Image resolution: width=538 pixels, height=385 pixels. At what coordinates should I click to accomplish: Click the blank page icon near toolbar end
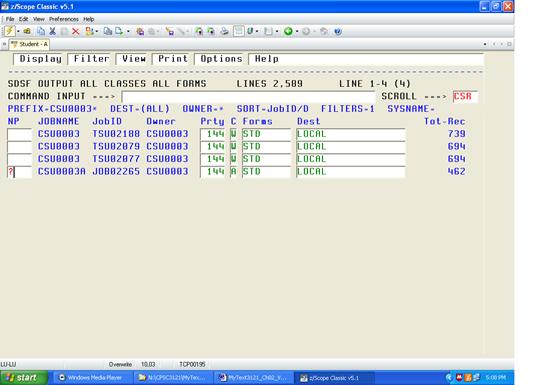[x=268, y=32]
